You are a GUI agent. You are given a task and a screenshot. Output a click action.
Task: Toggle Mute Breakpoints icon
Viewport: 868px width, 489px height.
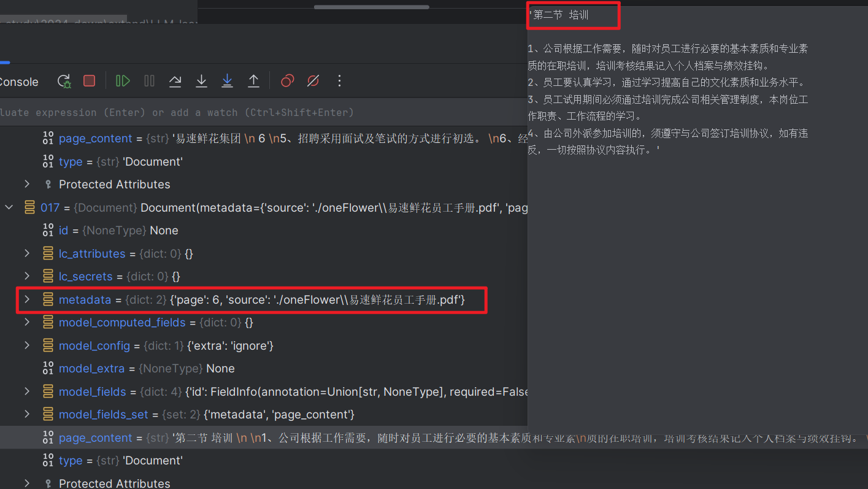313,81
